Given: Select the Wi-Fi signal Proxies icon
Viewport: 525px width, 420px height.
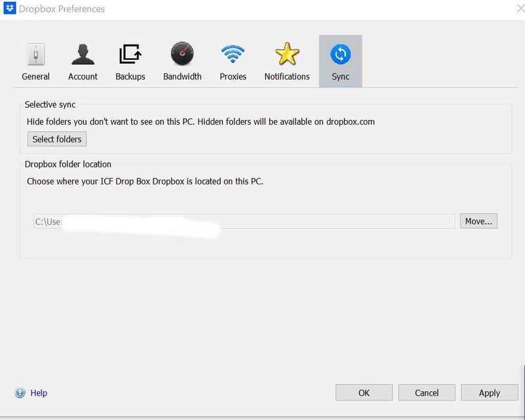Looking at the screenshot, I should tap(233, 54).
